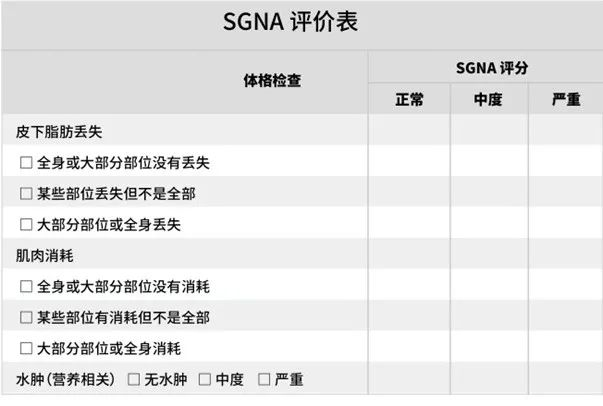The height and width of the screenshot is (406, 603).
Task: Check the first 全身或大部分部位没有丢失 checkbox
Action: coord(26,162)
